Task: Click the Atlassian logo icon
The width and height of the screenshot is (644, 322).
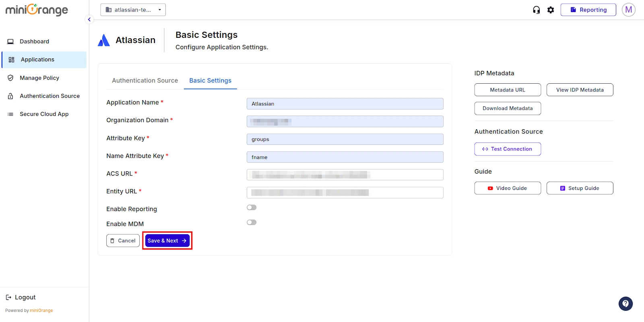Action: (104, 40)
